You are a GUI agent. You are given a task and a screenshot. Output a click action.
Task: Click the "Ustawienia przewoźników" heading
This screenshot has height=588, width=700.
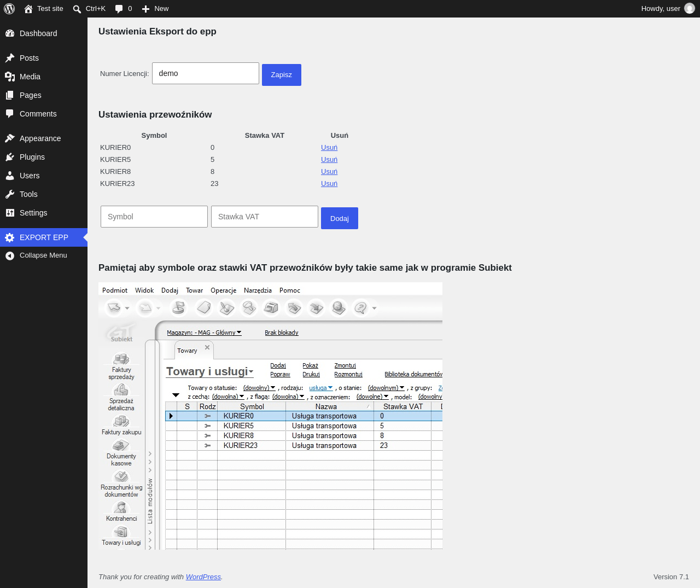(155, 114)
